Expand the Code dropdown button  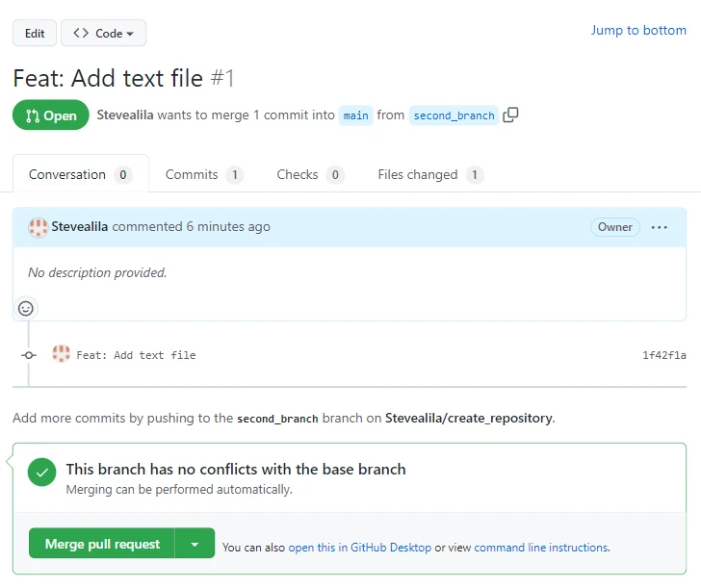pos(103,34)
